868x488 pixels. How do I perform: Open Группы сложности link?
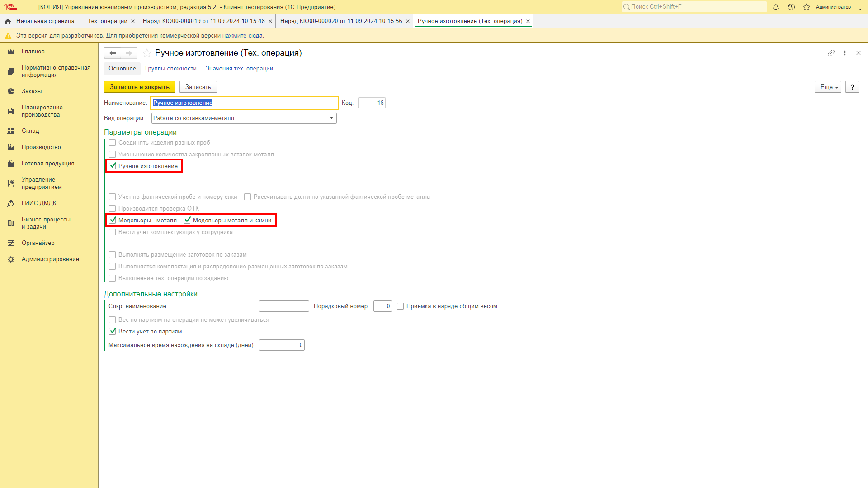pos(171,69)
